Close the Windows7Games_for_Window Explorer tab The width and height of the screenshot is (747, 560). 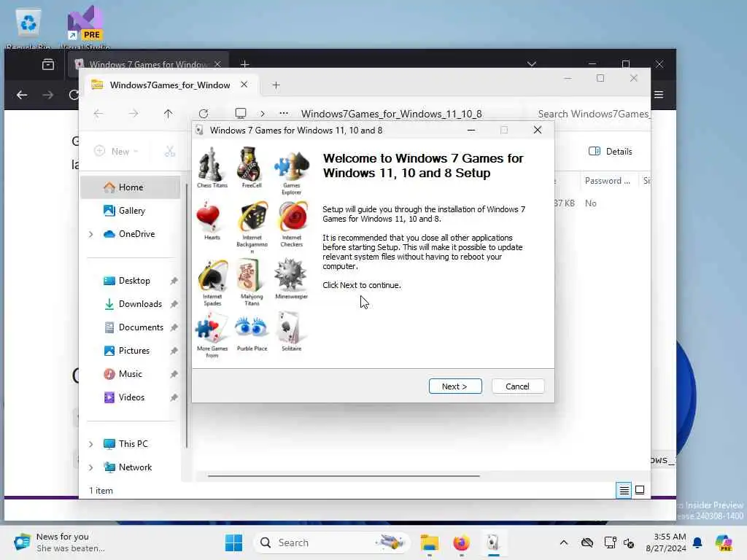(244, 85)
